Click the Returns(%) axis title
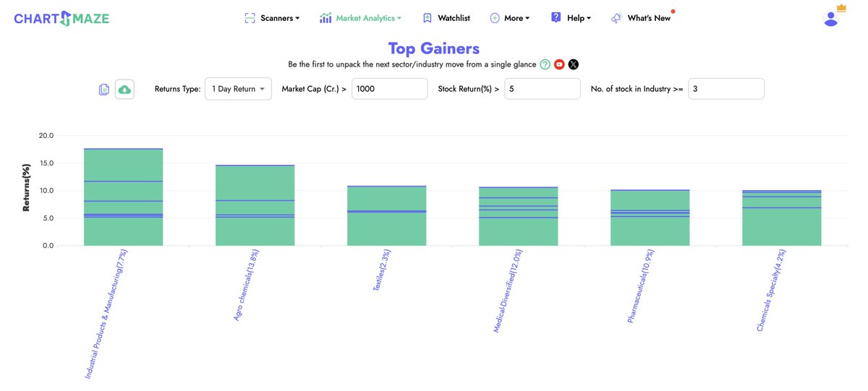This screenshot has height=391, width=868. pyautogui.click(x=27, y=188)
